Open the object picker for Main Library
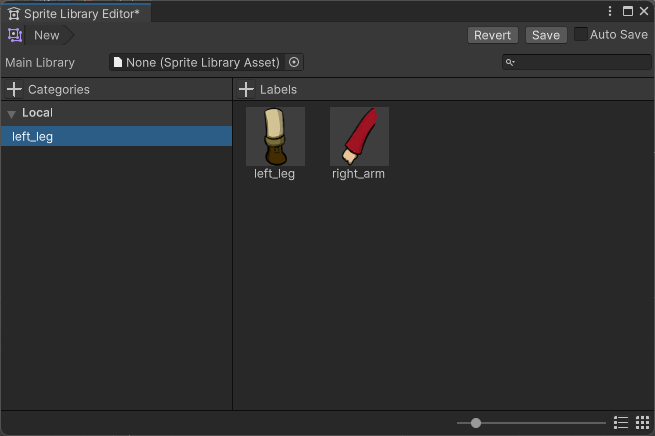655x436 pixels. click(x=294, y=62)
